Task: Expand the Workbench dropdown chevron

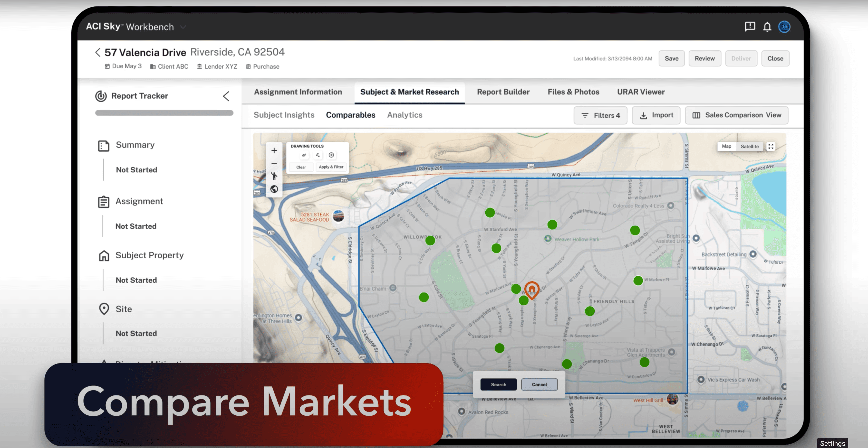Action: (x=183, y=27)
